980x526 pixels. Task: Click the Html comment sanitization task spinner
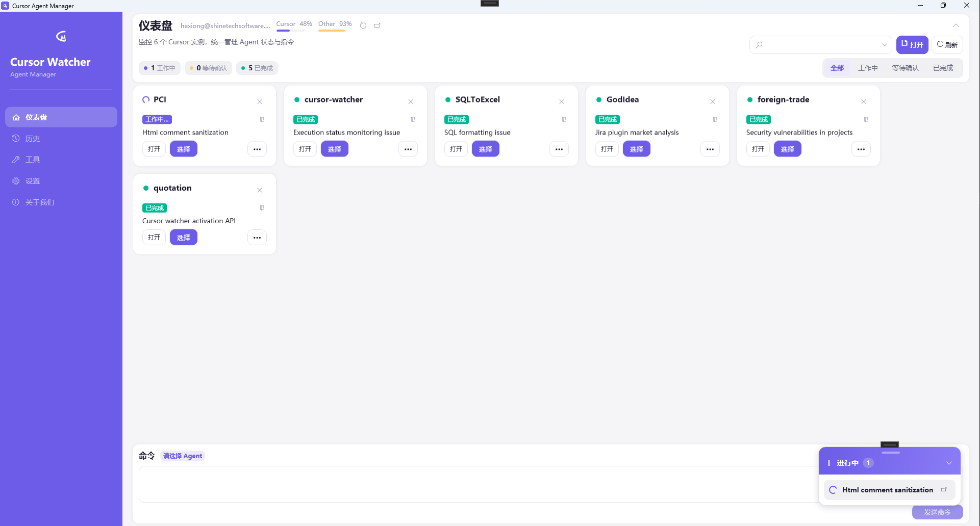click(833, 490)
